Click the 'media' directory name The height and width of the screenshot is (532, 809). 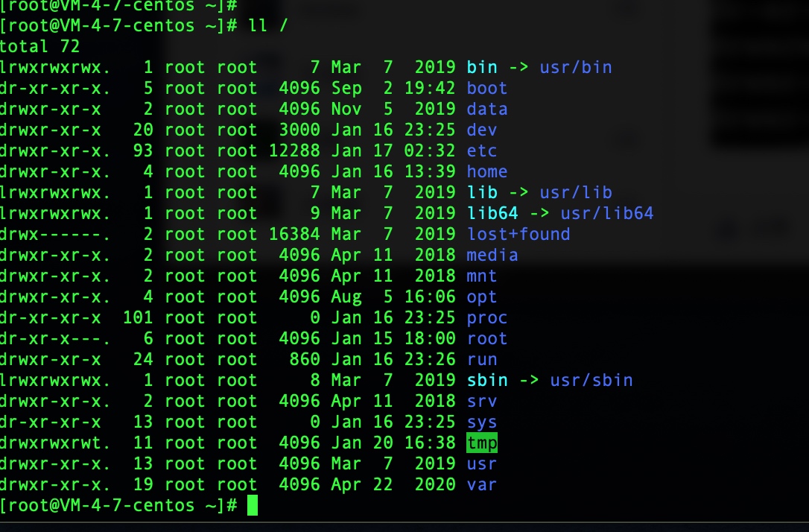[492, 255]
